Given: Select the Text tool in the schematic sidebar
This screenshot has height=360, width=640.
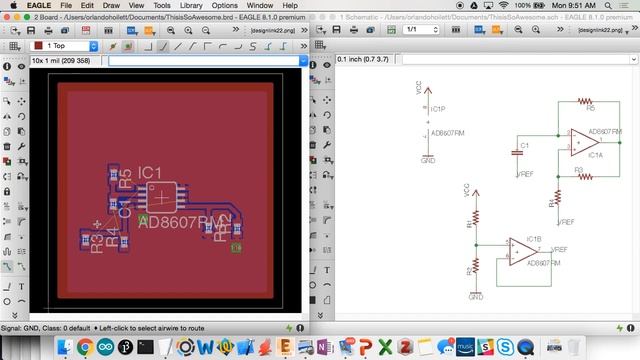Looking at the screenshot, I should [x=327, y=270].
